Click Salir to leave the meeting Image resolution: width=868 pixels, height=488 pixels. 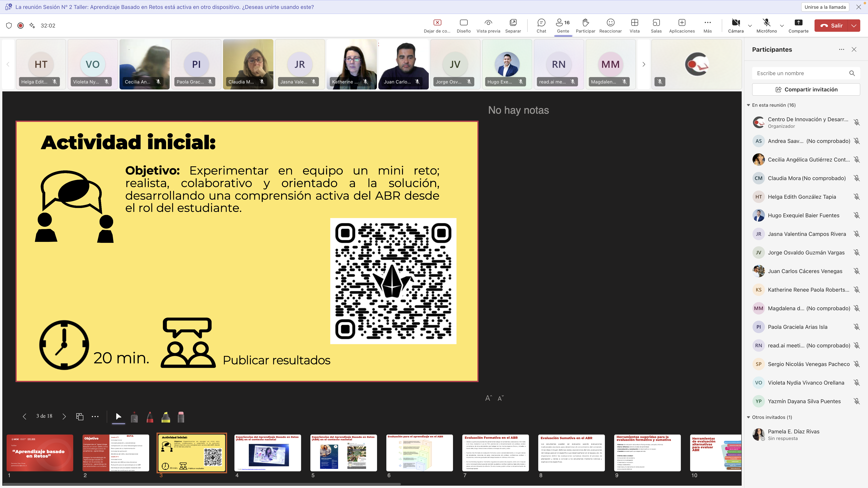pos(831,26)
